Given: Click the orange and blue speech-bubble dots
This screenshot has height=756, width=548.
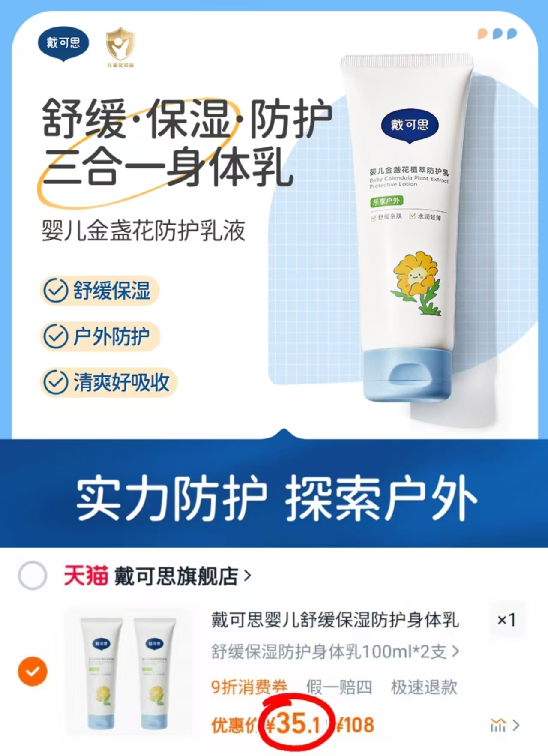Looking at the screenshot, I should [x=497, y=34].
